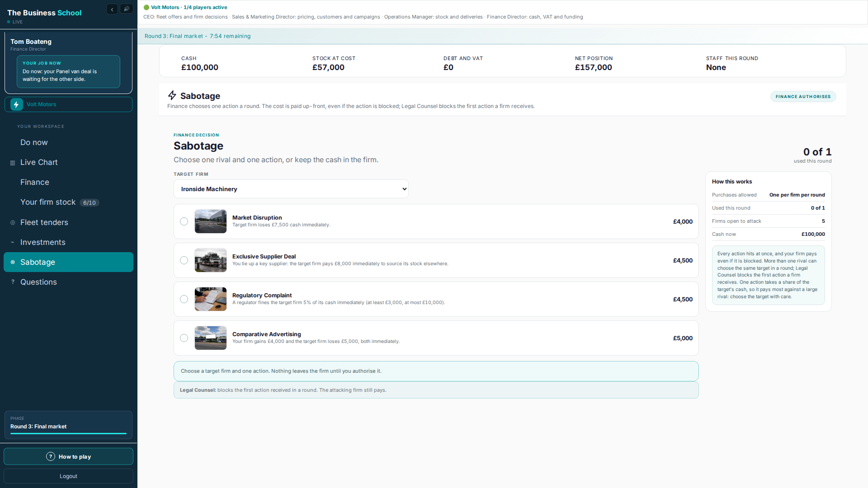Screen dimensions: 868x488
Task: Click the Regulatory Complaint document thumbnail
Action: click(211, 299)
